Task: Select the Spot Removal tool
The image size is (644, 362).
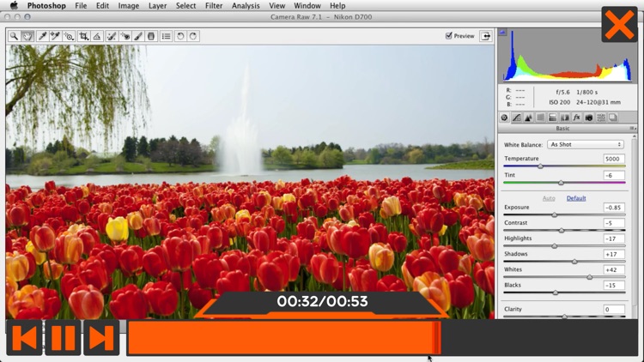Action: 112,36
